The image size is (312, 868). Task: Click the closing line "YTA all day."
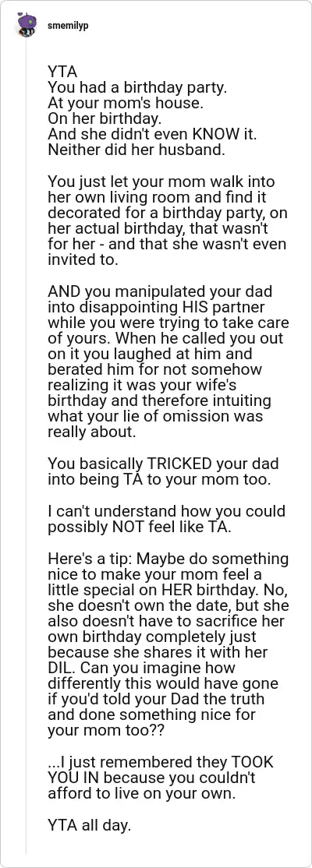pyautogui.click(x=89, y=827)
